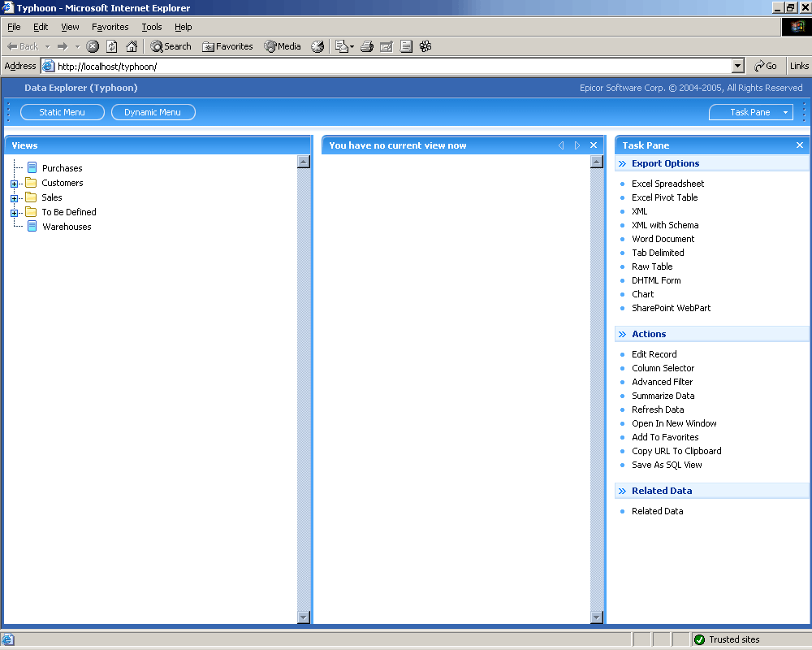Viewport: 812px width, 650px height.
Task: Open the History toolbar icon
Action: 317,46
